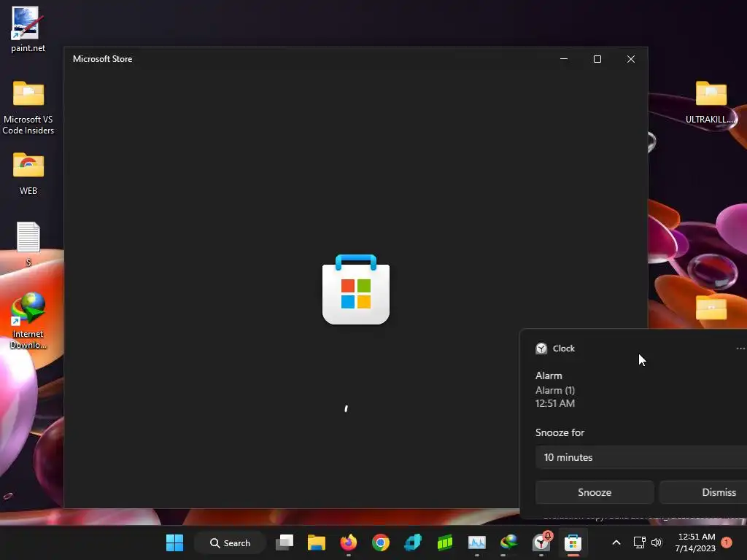747x560 pixels.
Task: Open the blue cube app in taskbar
Action: (x=413, y=542)
